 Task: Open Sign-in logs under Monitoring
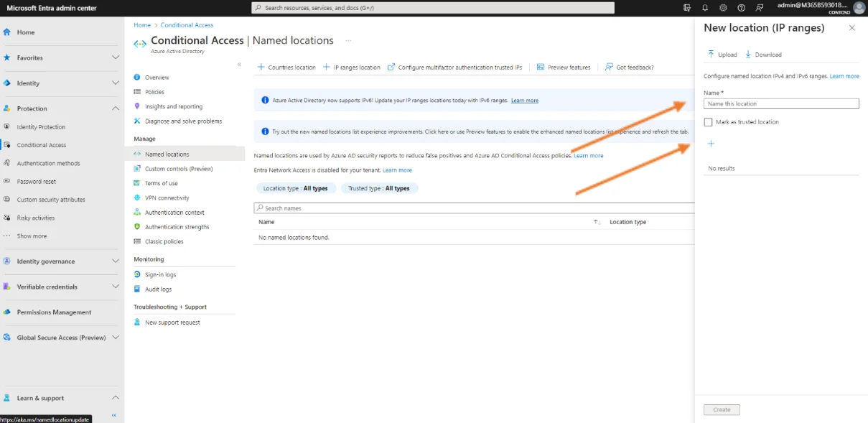click(x=160, y=274)
